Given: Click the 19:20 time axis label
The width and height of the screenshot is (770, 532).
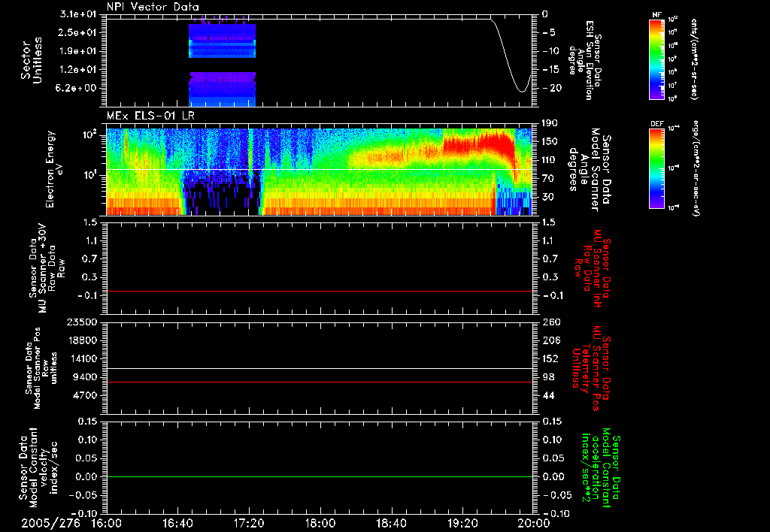Looking at the screenshot, I should 462,523.
